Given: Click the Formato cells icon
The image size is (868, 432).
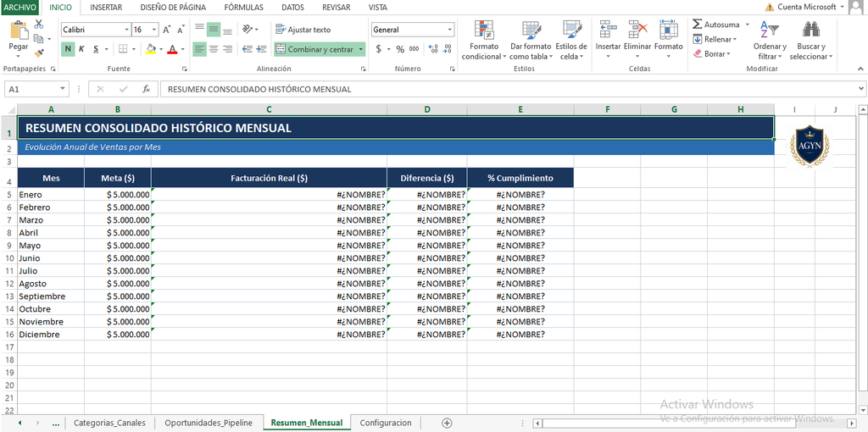Looking at the screenshot, I should point(669,30).
